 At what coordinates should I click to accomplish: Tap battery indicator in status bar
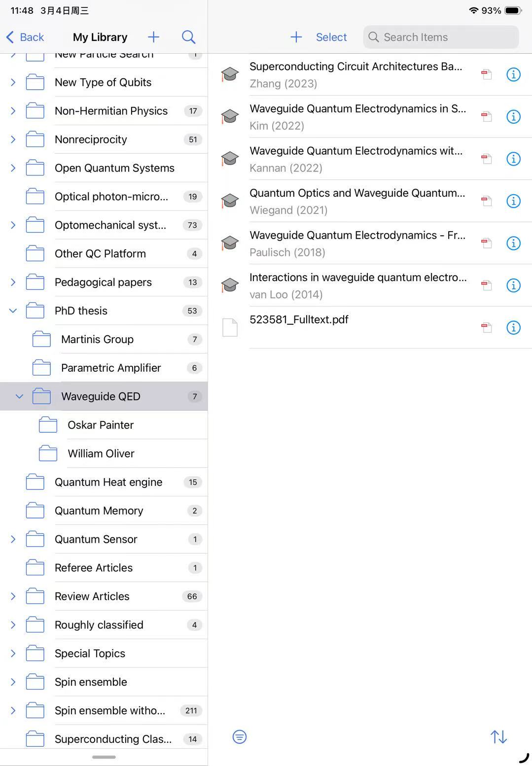click(x=513, y=10)
